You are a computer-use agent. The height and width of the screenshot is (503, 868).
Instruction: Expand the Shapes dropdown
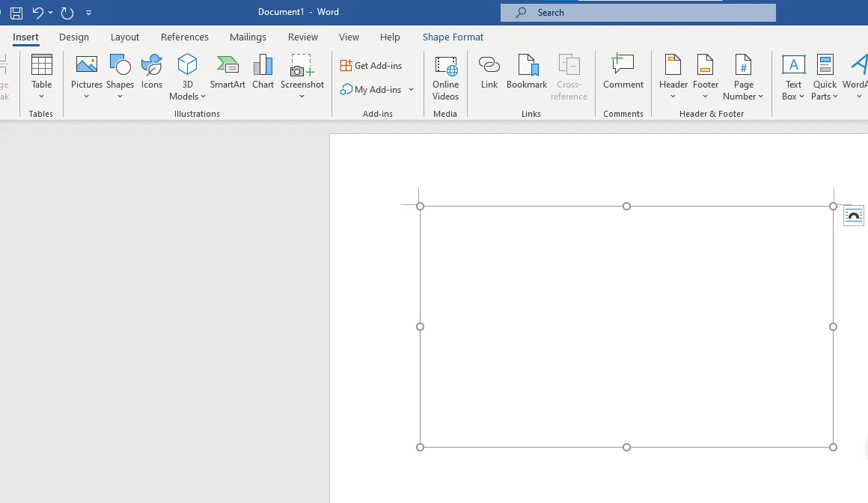coord(120,96)
